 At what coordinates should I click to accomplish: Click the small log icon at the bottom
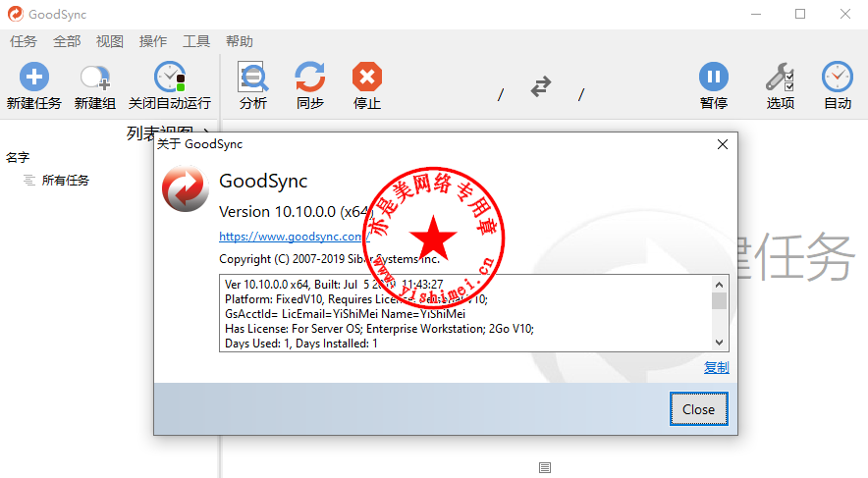point(545,468)
